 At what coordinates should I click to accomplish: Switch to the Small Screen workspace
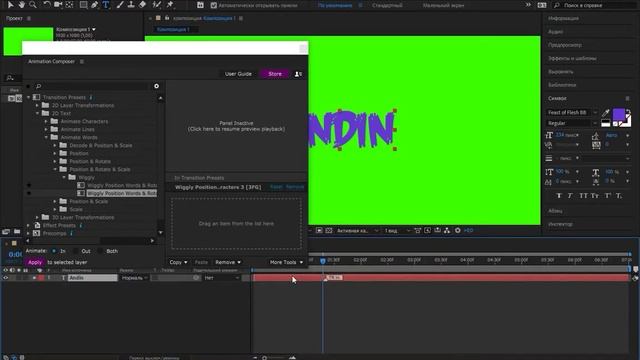tap(443, 5)
